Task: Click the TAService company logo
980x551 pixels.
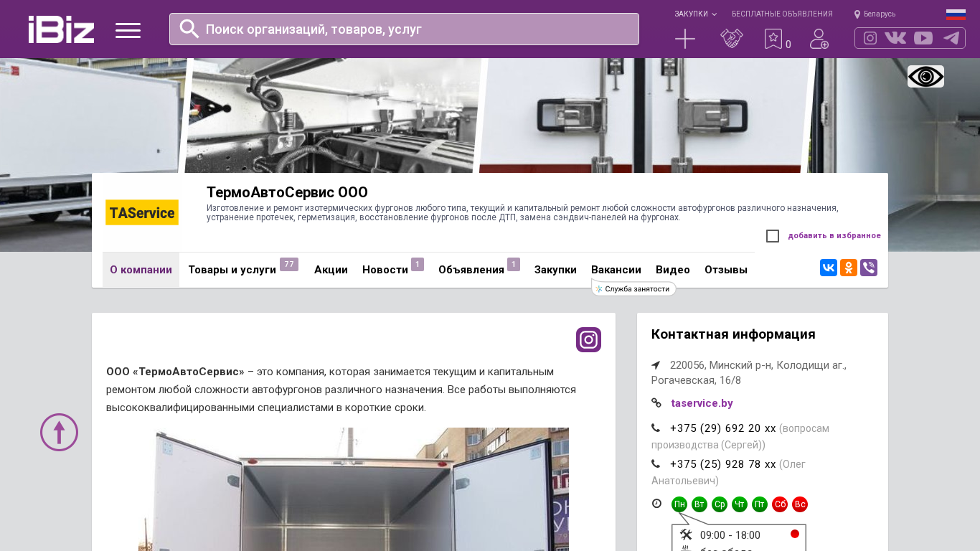Action: point(142,212)
